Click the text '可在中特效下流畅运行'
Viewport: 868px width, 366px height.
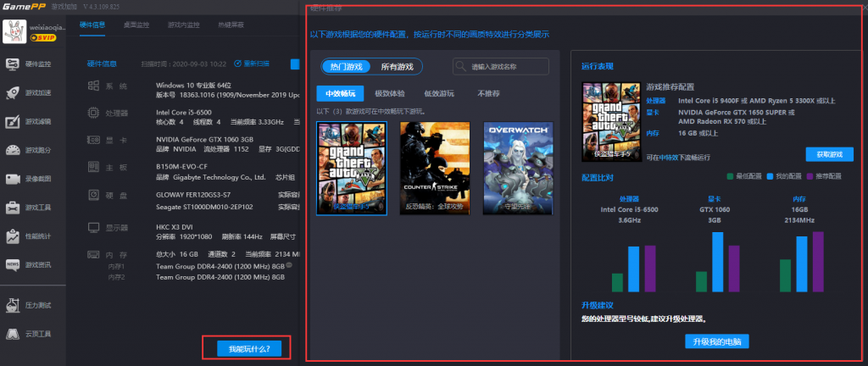pos(678,158)
